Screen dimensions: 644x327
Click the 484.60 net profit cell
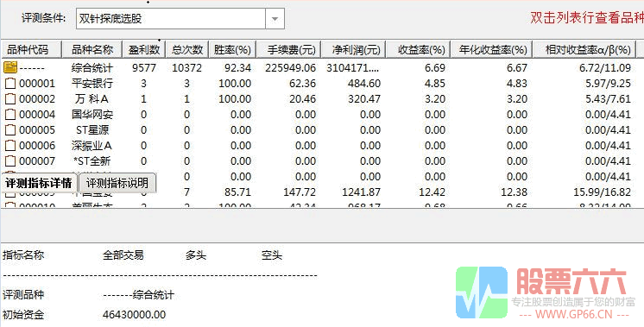(x=363, y=84)
